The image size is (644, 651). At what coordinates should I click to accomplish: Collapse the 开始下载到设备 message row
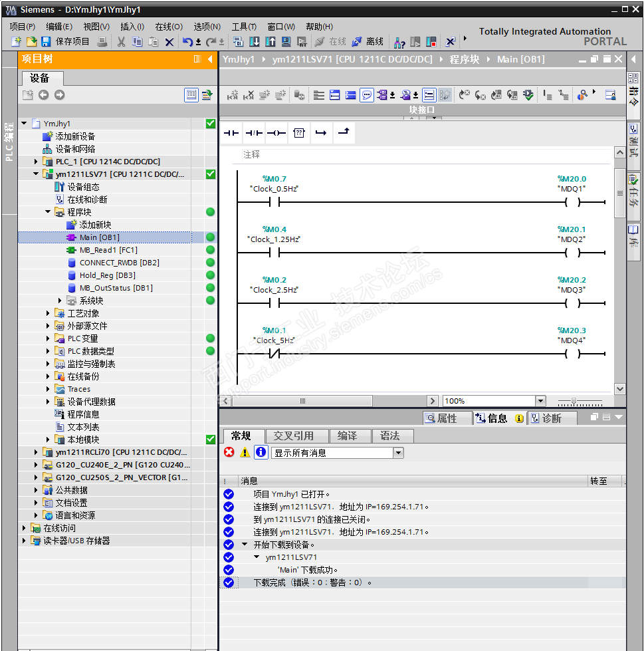pyautogui.click(x=245, y=544)
